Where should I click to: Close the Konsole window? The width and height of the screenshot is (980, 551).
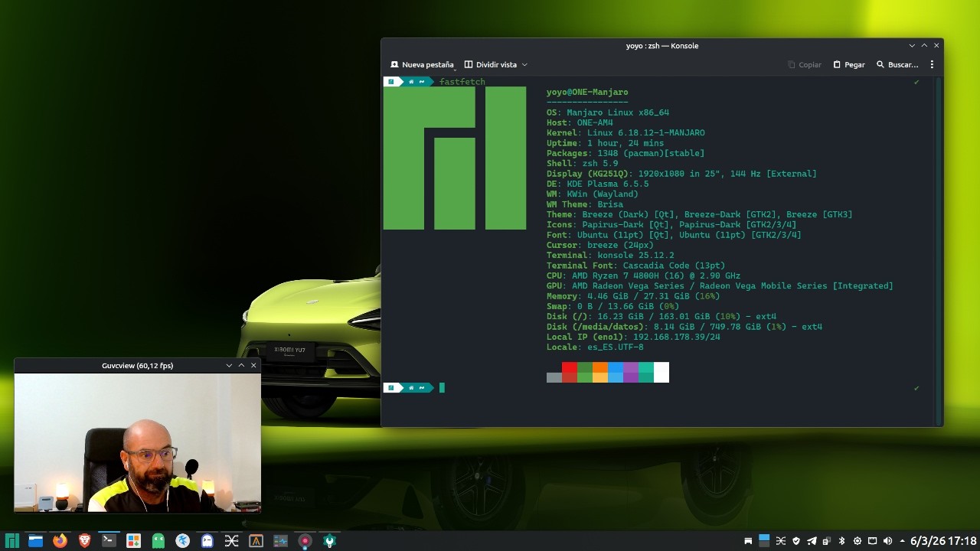click(x=936, y=46)
